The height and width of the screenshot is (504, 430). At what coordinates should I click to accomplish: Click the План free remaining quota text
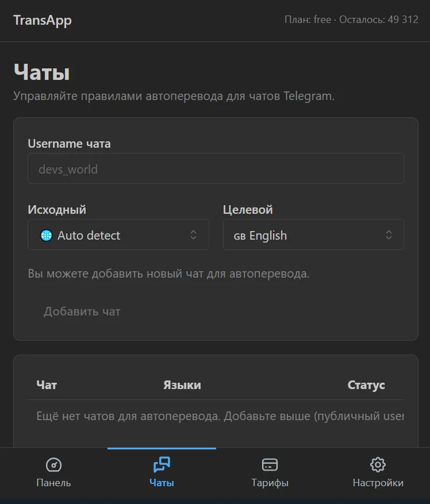[351, 20]
